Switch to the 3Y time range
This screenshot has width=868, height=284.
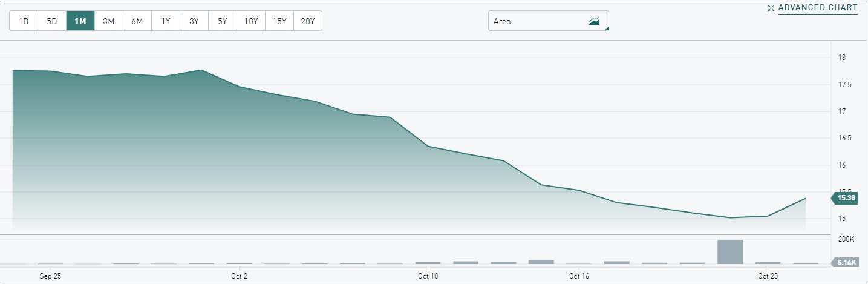(194, 21)
